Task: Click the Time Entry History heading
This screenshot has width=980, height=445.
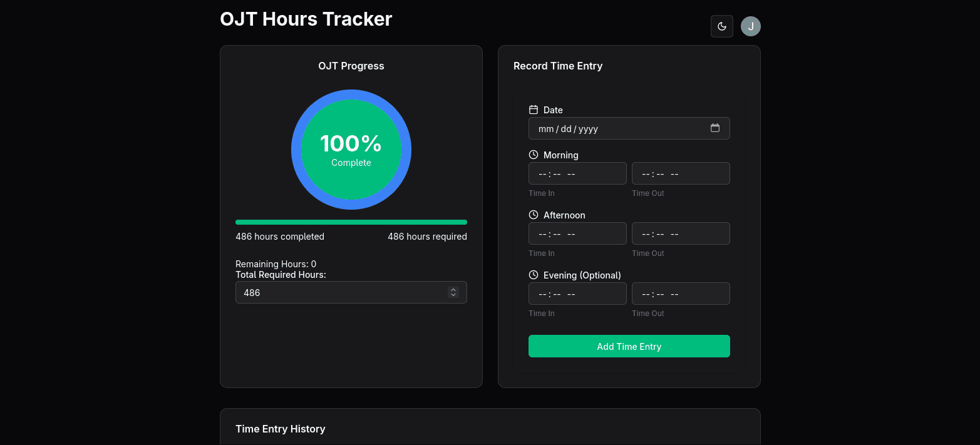Action: point(280,429)
